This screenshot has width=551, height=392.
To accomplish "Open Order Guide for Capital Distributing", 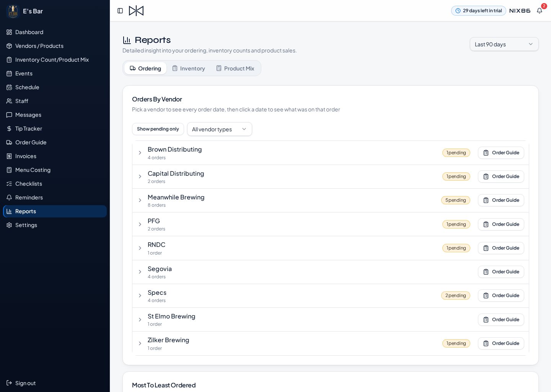I will click(x=501, y=176).
